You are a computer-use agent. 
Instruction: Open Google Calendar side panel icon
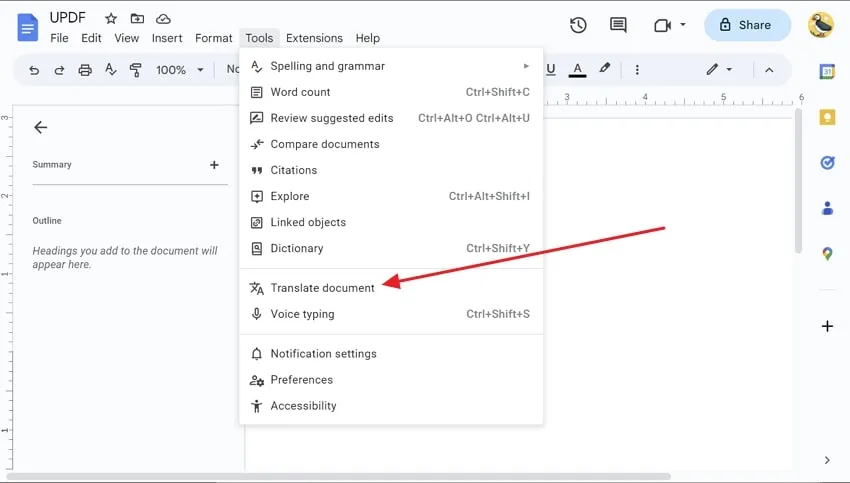pos(827,71)
